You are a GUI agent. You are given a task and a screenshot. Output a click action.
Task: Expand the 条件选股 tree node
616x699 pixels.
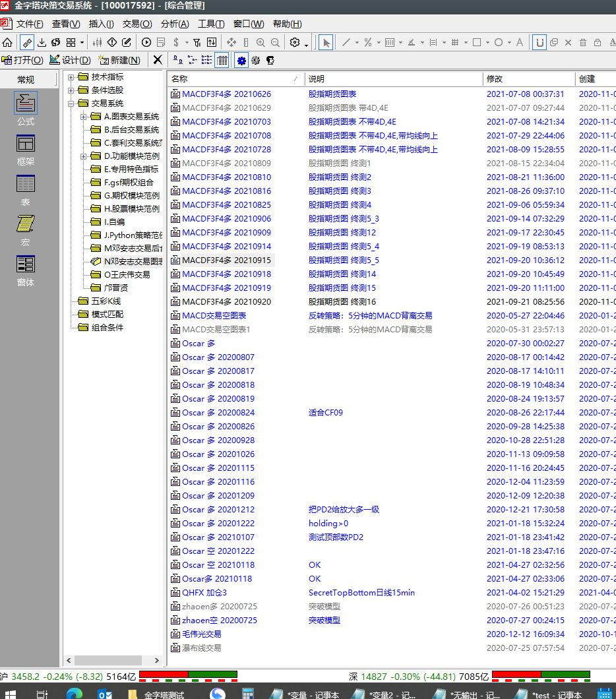tap(71, 90)
